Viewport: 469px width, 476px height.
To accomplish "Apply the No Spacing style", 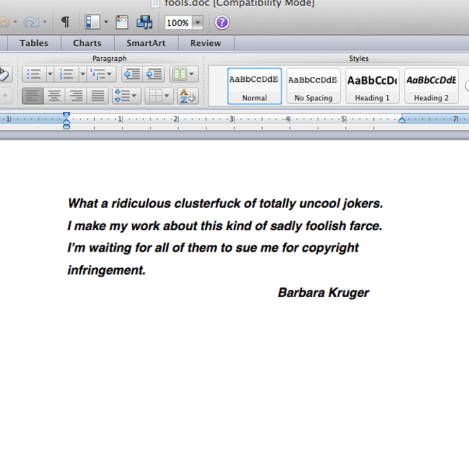I will click(314, 86).
